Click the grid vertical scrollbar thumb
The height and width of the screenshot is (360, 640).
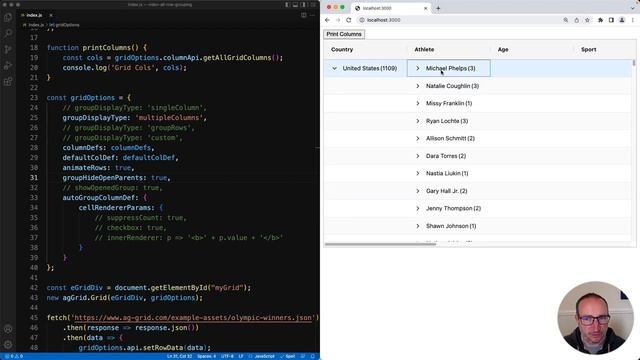point(634,63)
